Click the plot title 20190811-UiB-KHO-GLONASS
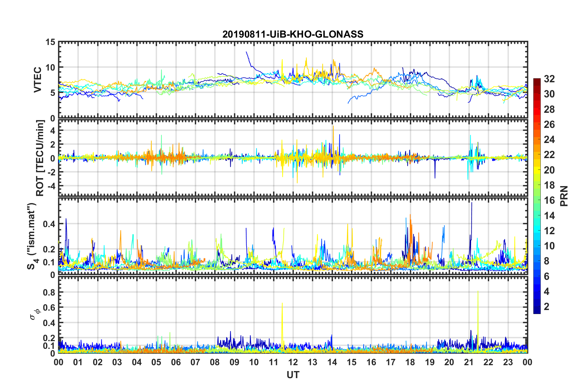The width and height of the screenshot is (586, 392). click(293, 34)
